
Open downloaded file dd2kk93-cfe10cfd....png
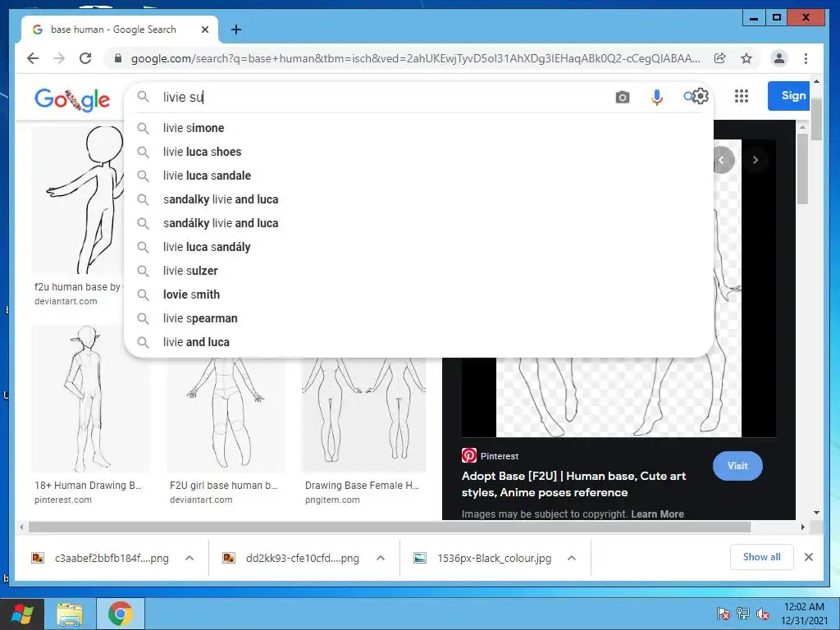click(x=291, y=558)
